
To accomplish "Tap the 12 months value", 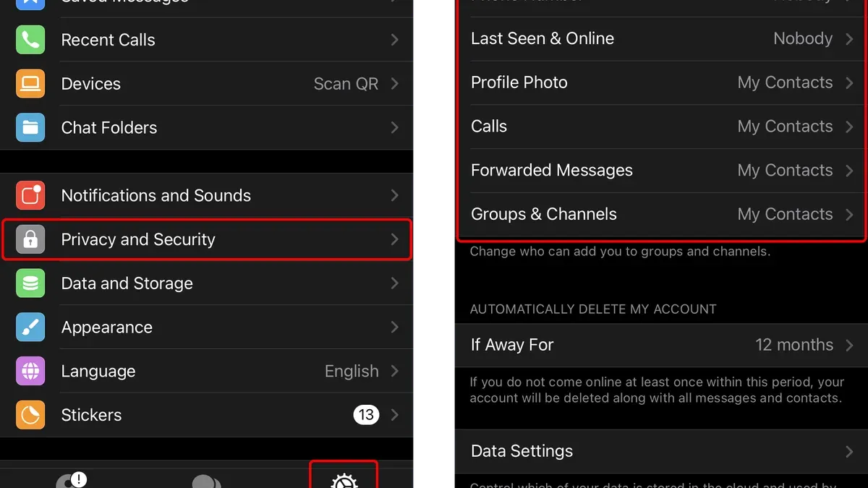I will tap(794, 345).
